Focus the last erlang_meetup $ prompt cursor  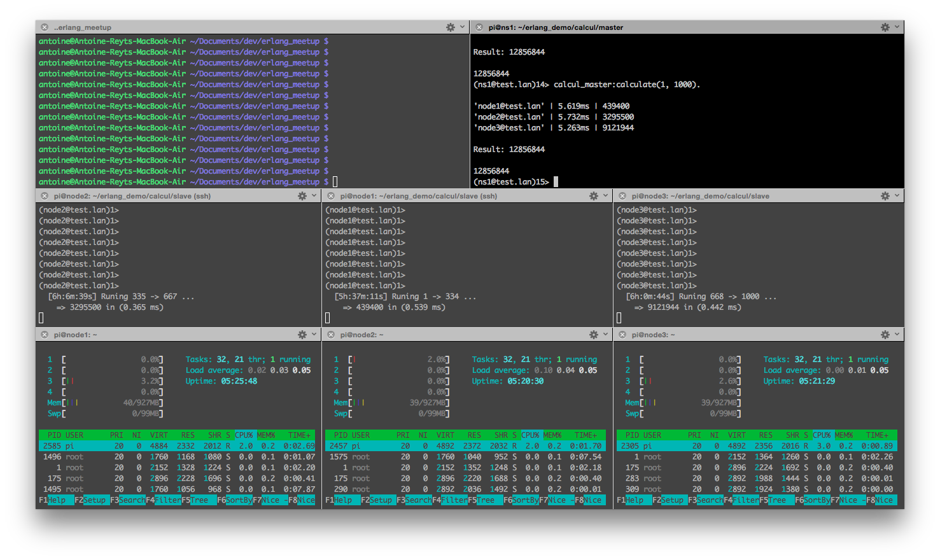point(335,182)
